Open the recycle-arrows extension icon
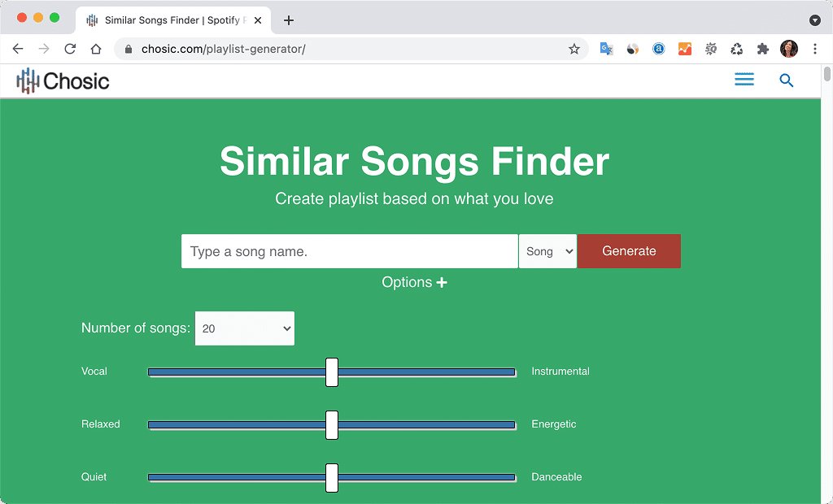Image resolution: width=833 pixels, height=504 pixels. point(736,49)
